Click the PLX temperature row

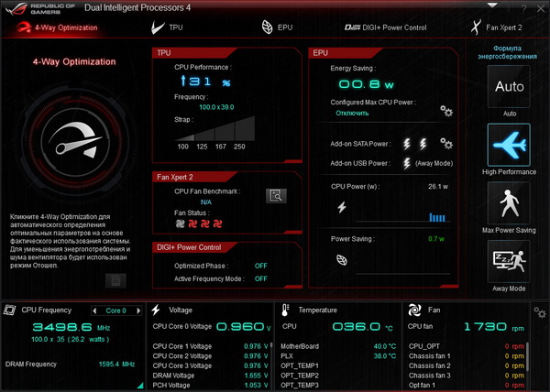point(338,356)
